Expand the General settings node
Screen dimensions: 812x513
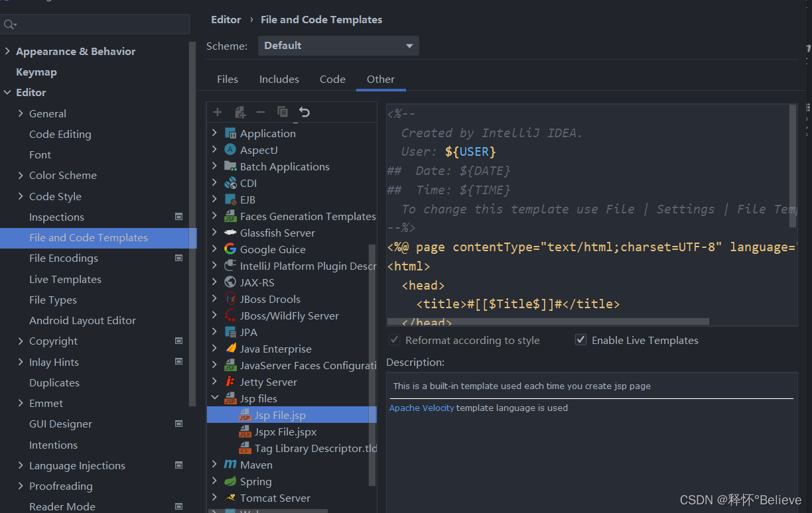tap(21, 113)
